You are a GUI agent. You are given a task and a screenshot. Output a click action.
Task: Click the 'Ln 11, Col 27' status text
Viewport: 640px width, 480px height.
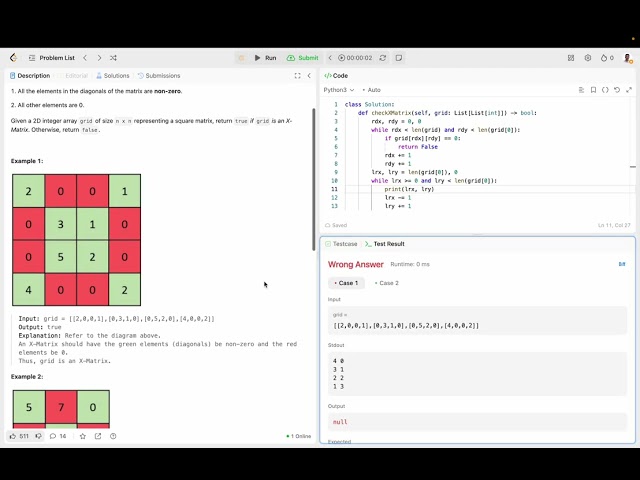614,225
